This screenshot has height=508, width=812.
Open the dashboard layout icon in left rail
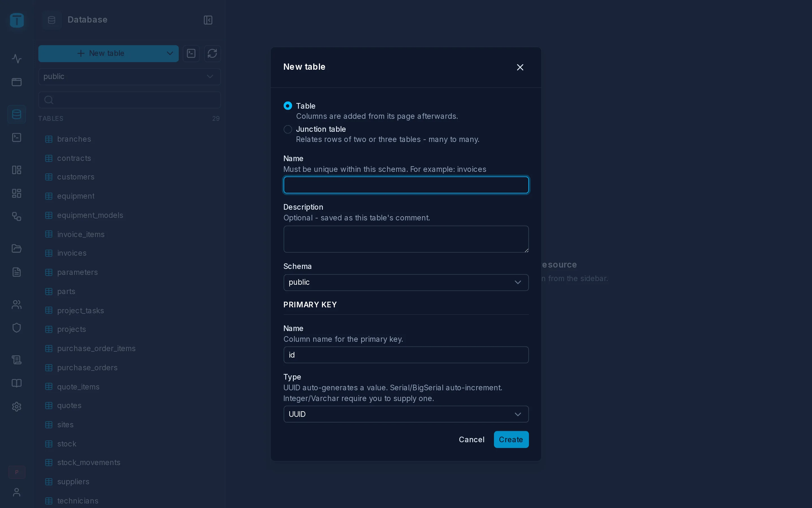coord(17,170)
